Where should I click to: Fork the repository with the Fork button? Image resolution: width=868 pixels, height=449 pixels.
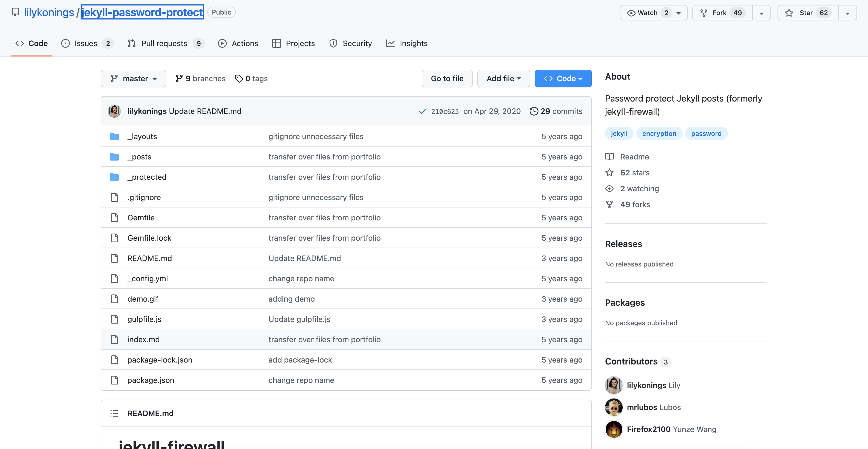tap(722, 13)
